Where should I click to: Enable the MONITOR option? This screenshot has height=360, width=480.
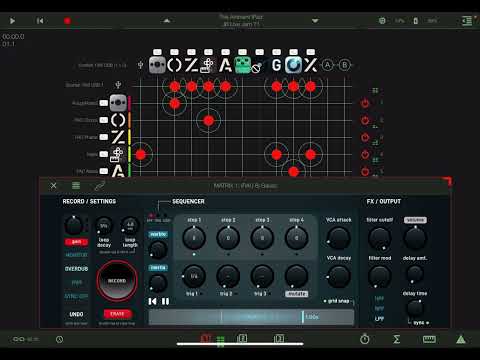[76, 255]
